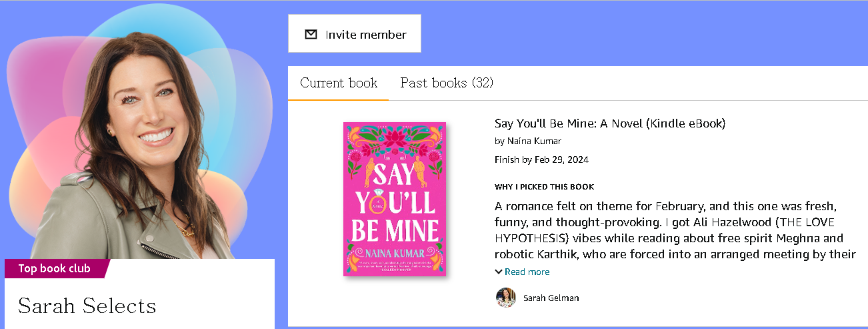Click the book description paragraph text
The image size is (868, 329).
(675, 229)
